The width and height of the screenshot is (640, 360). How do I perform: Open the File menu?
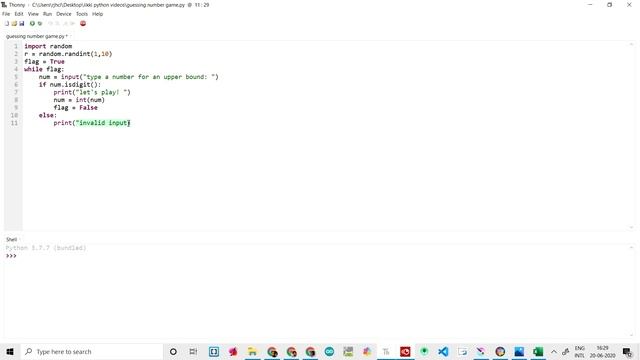[x=6, y=14]
